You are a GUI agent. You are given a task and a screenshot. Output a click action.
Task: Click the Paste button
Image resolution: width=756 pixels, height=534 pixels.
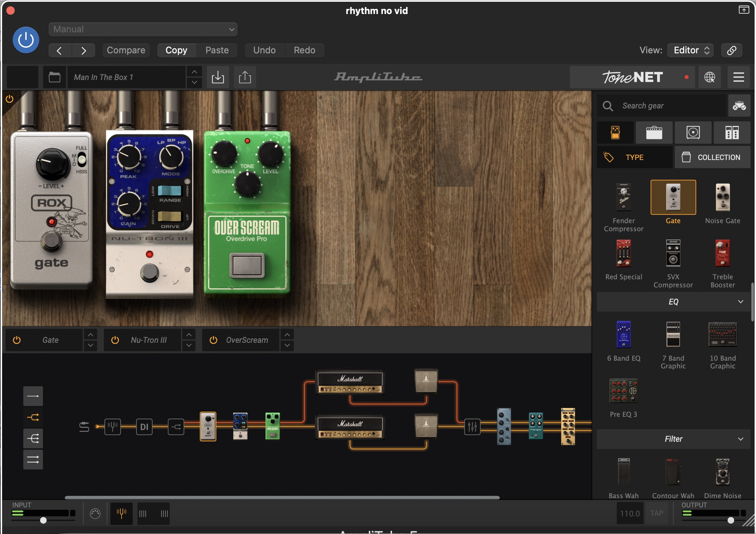[217, 50]
